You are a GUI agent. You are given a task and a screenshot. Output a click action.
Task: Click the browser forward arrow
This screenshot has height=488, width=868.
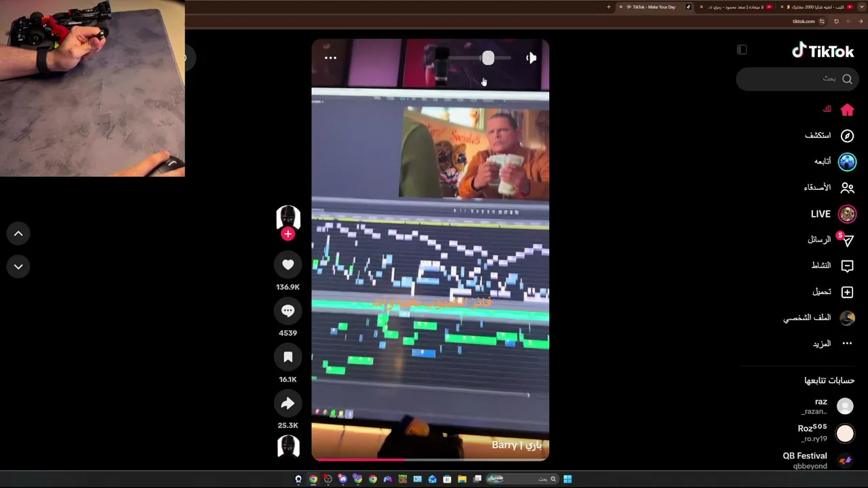[x=848, y=22]
